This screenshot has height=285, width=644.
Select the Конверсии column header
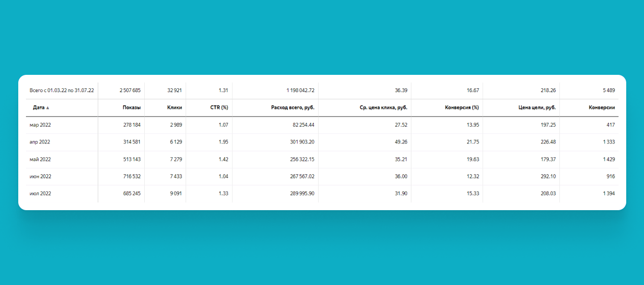coord(602,107)
